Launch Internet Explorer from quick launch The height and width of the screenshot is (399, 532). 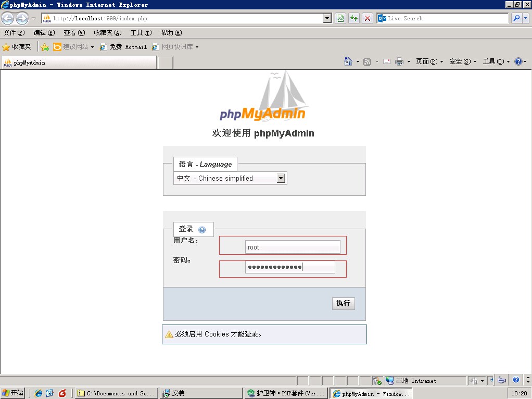39,393
